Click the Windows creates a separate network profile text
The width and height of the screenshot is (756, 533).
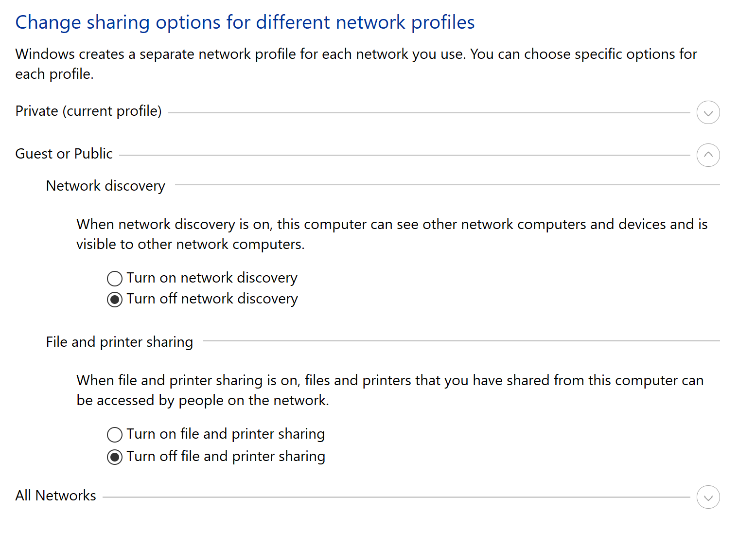[x=356, y=64]
